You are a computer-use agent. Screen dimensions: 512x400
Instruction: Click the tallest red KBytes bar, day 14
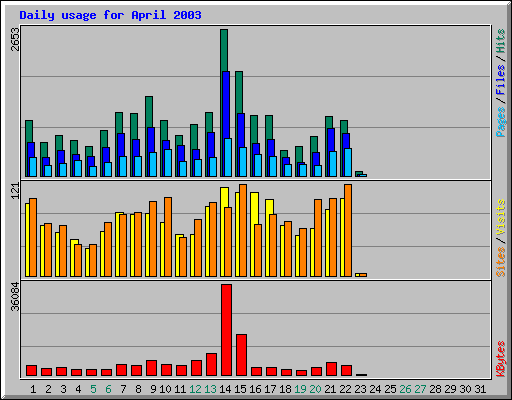226,330
